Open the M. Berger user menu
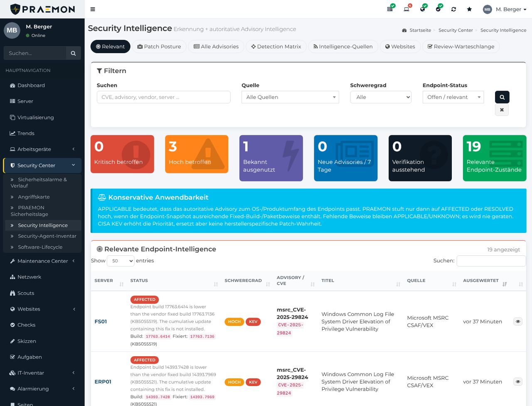Screen dimensions: 532x406 (505, 9)
